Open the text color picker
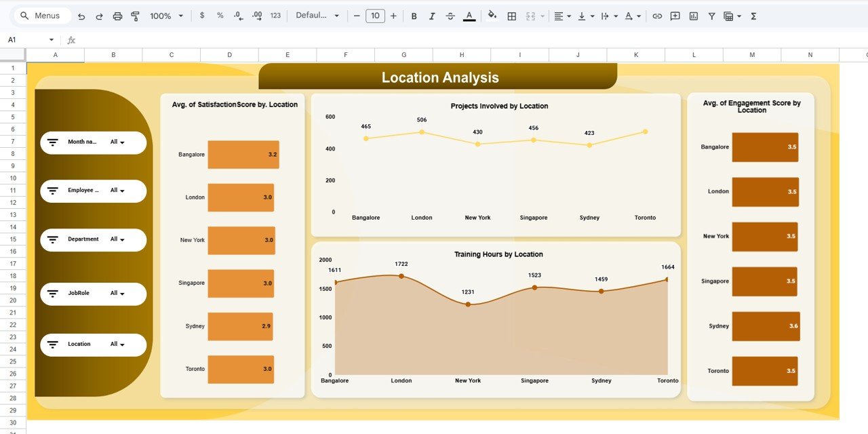Viewport: 868px width, 434px height. pos(469,15)
